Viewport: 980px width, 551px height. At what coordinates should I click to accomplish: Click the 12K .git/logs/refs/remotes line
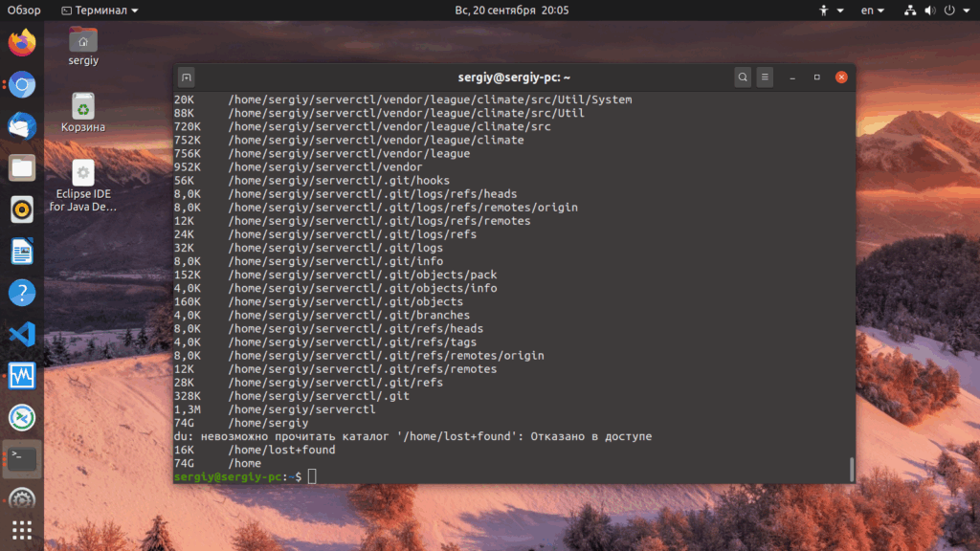coord(352,221)
